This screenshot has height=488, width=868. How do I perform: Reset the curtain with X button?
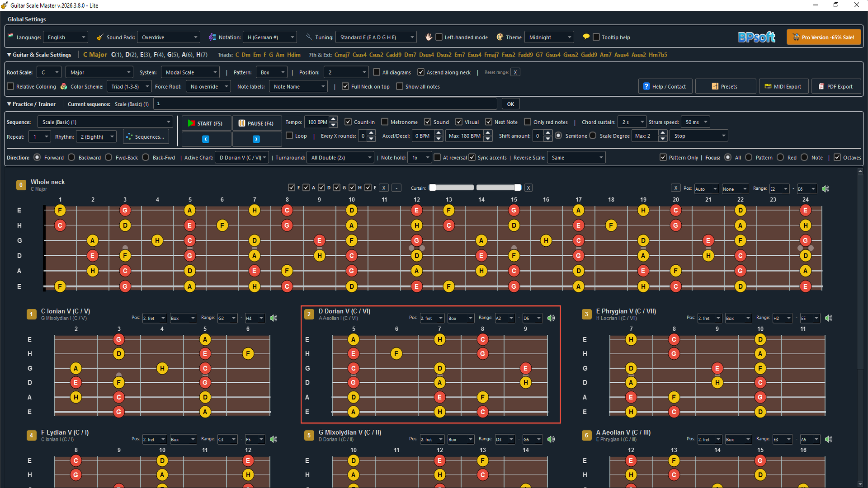coord(528,188)
